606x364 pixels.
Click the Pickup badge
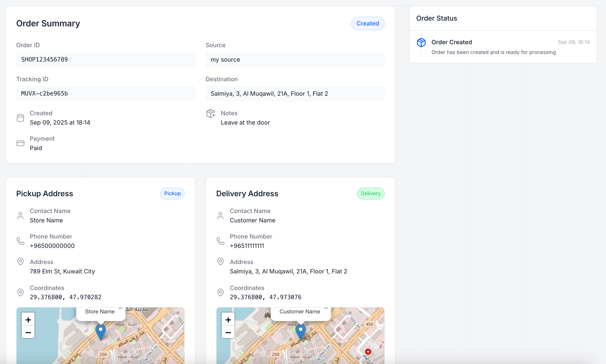point(172,193)
